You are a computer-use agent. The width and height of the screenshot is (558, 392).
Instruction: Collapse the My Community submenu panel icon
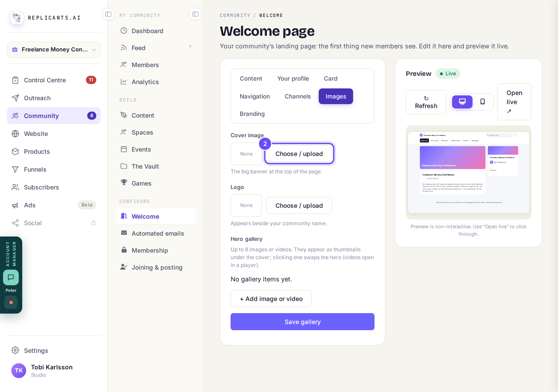click(195, 14)
